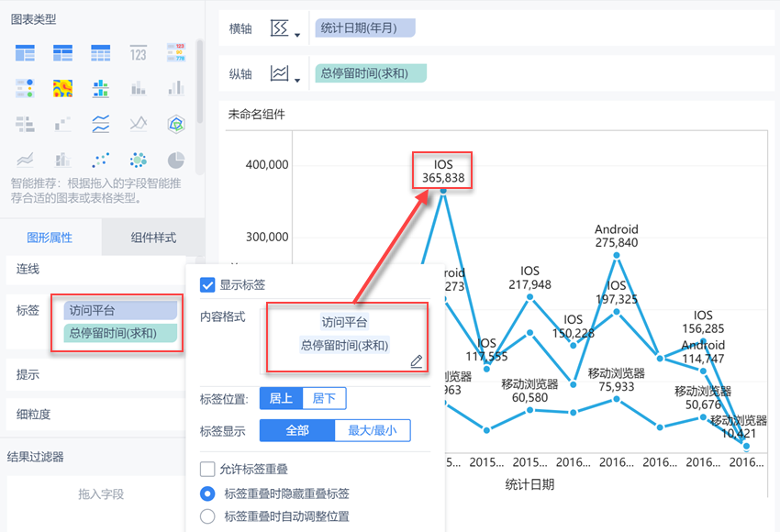
Task: Select 标签重叠时自动调整位置 radio option
Action: [x=207, y=516]
